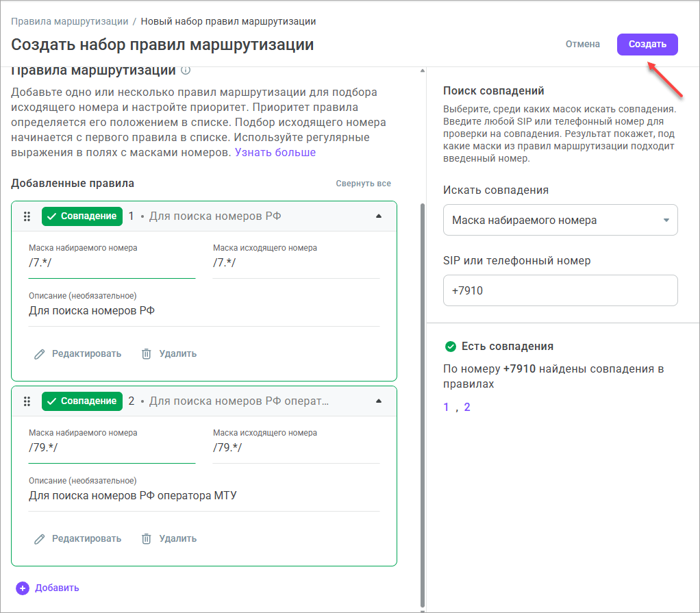Click the pencil icon to edit rule 2

click(41, 538)
